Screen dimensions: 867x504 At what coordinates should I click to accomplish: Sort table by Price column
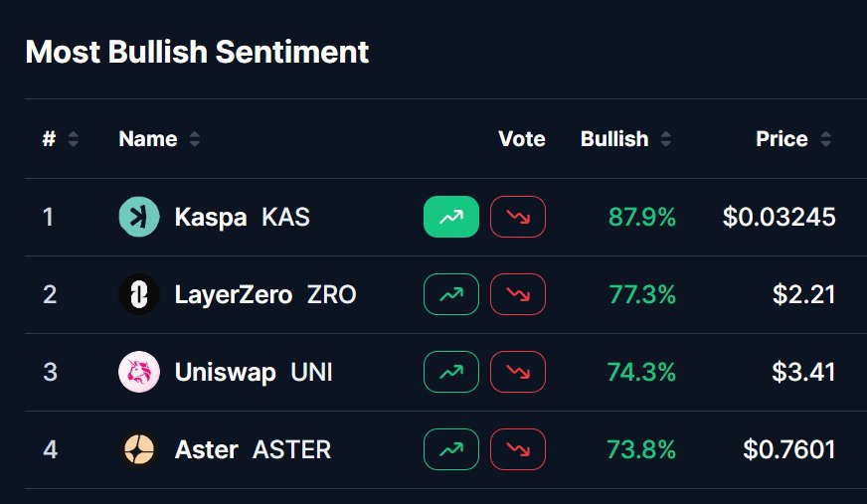793,139
